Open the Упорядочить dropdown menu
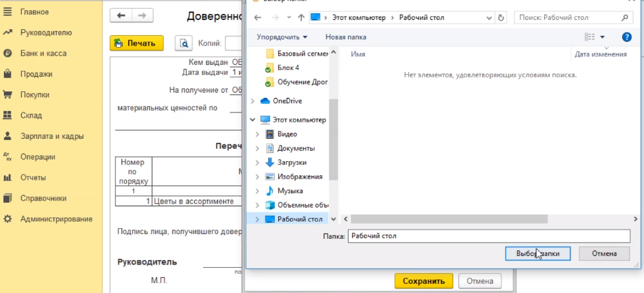This screenshot has width=644, height=293. (x=282, y=37)
